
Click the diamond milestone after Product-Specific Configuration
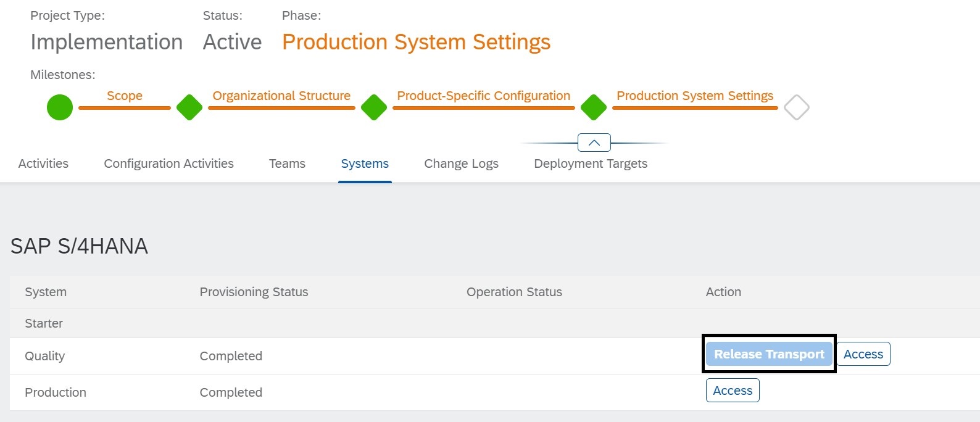point(594,107)
